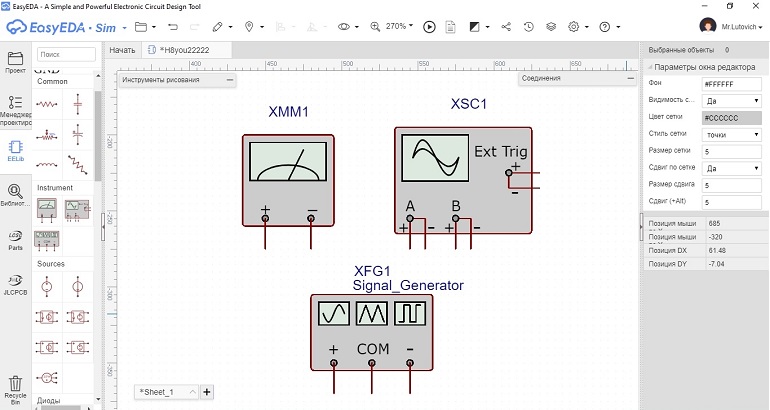Open the sheet list arrow next to Sheet_1
The height and width of the screenshot is (410, 770).
coord(192,392)
